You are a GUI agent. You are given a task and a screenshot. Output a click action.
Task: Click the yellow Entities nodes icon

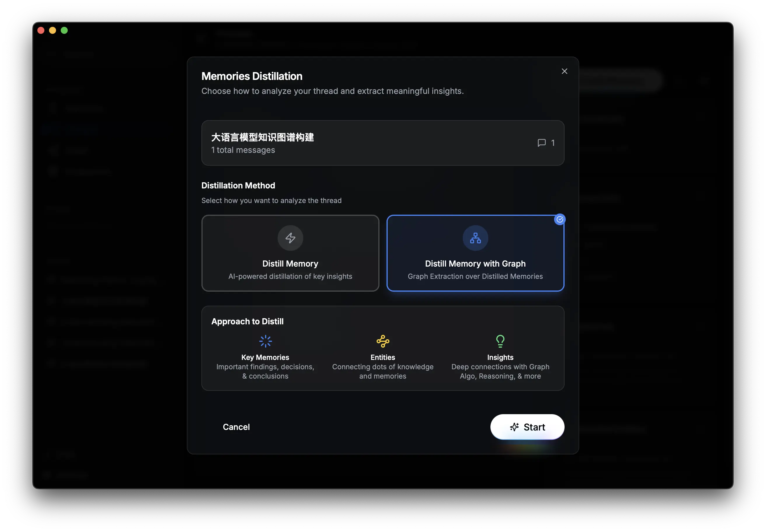[x=383, y=341]
